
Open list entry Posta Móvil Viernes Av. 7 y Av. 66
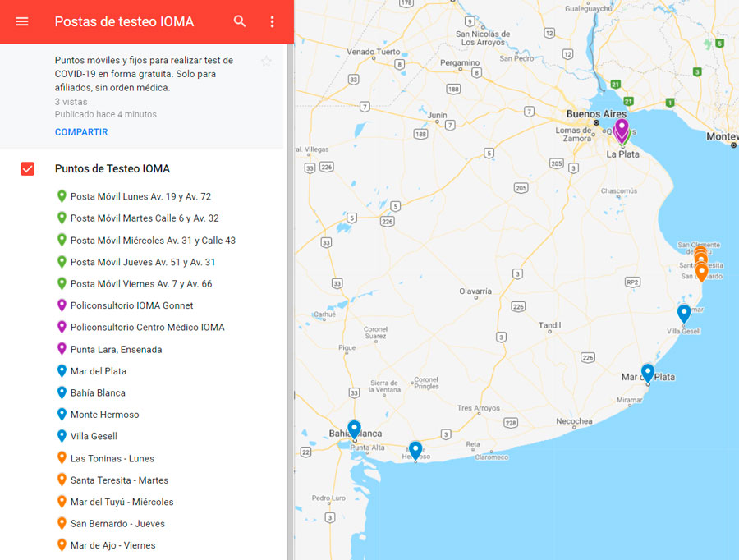141,284
